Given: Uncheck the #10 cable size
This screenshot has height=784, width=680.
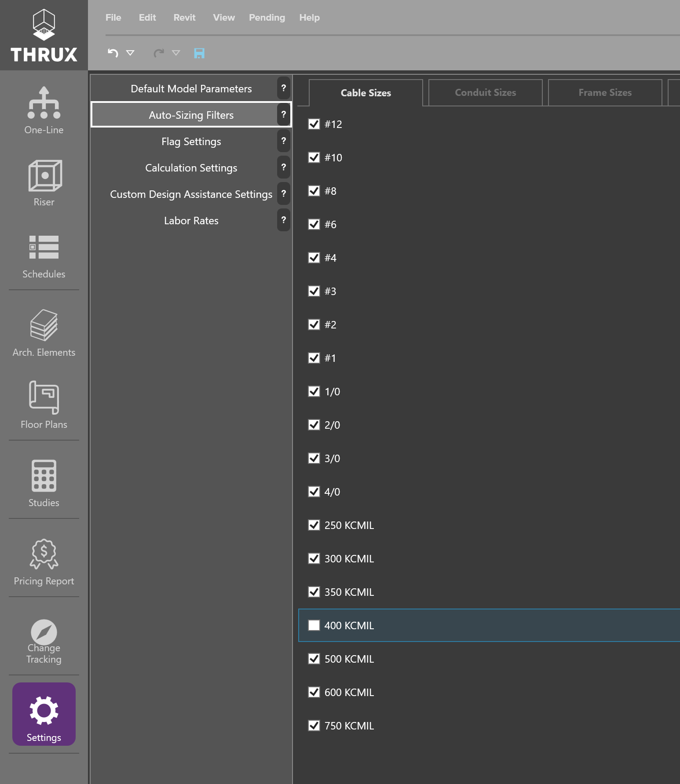Looking at the screenshot, I should coord(314,157).
